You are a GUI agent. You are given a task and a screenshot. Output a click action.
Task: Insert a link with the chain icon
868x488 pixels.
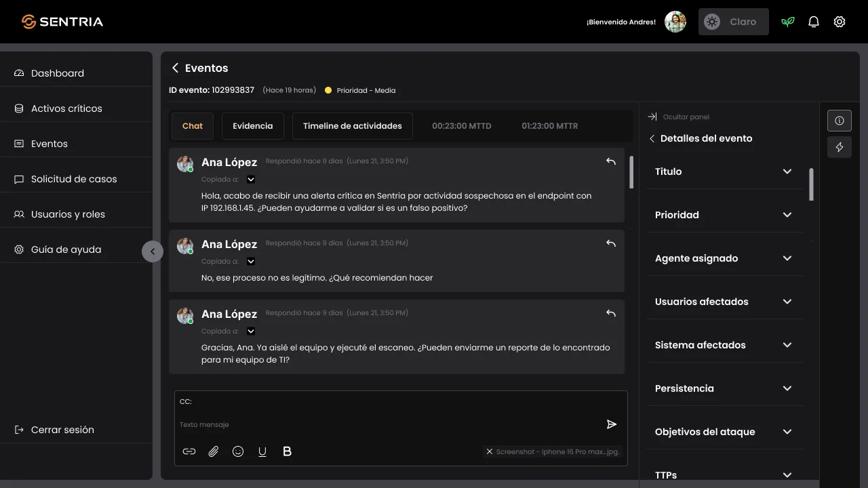pyautogui.click(x=189, y=451)
